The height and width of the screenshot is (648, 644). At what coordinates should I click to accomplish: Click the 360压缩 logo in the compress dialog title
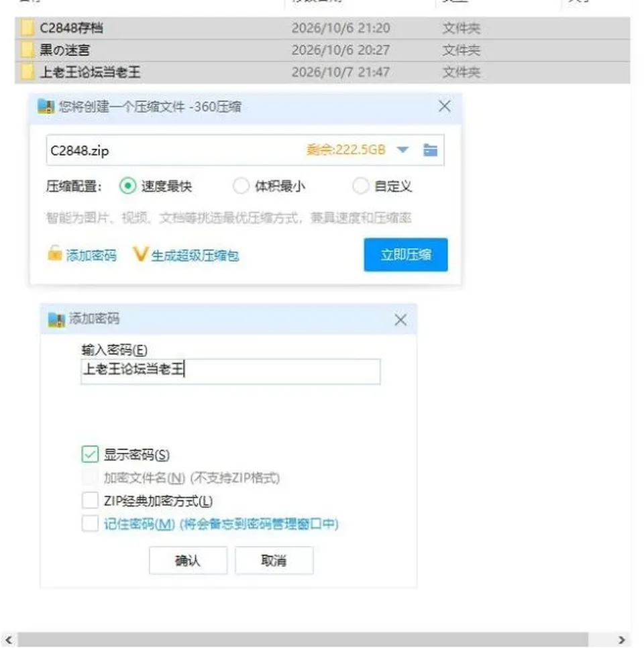coord(46,107)
